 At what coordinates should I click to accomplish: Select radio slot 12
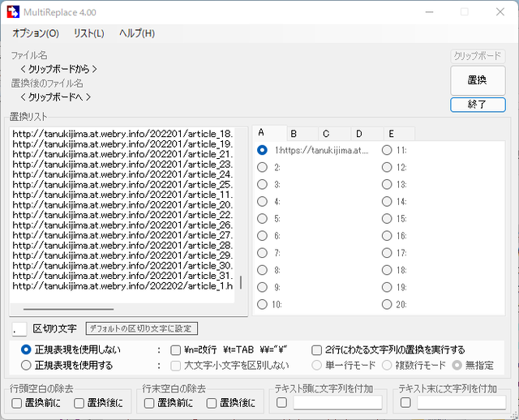click(387, 168)
